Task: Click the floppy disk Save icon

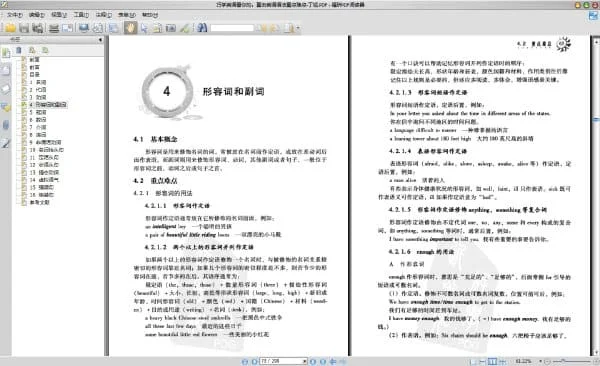Action: coord(24,28)
